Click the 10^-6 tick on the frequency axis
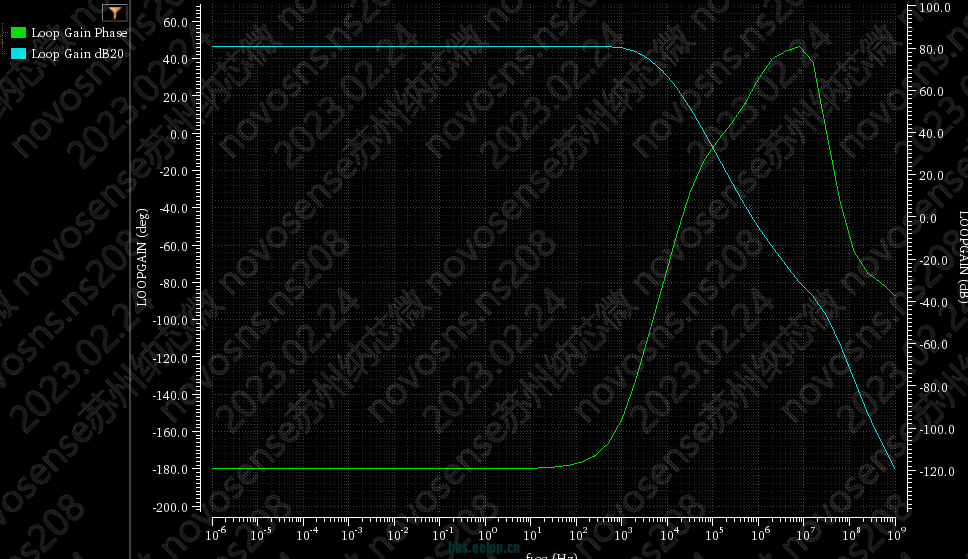Screen dimensions: 968x559 (214, 535)
